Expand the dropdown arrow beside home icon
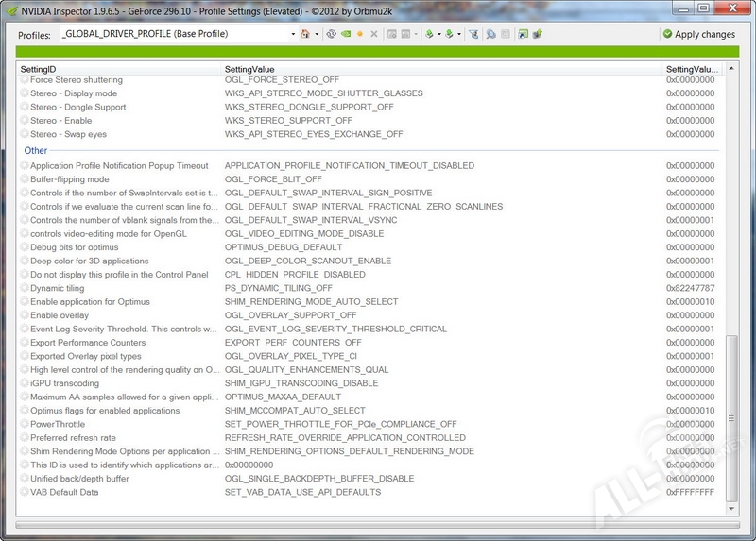756x541 pixels. point(317,34)
